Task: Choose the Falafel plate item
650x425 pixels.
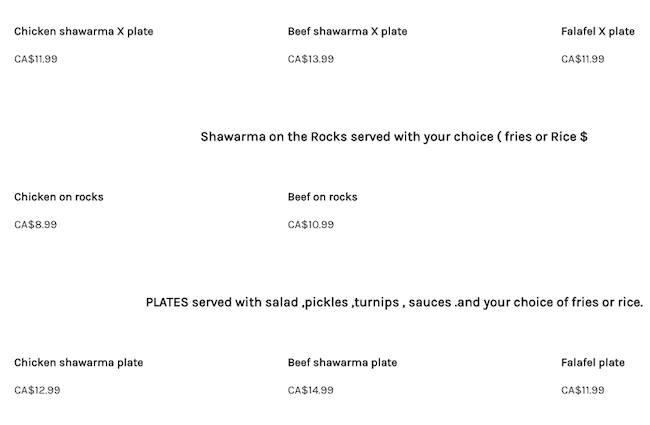Action: [x=592, y=363]
